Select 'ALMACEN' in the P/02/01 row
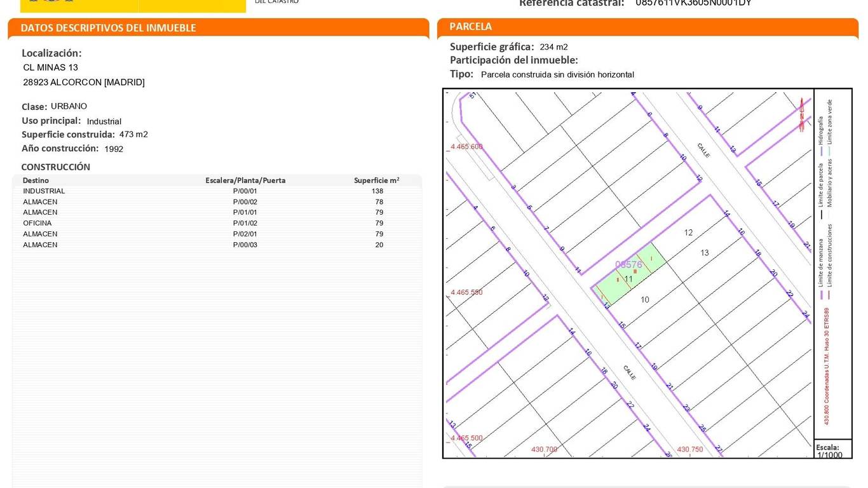 [40, 234]
